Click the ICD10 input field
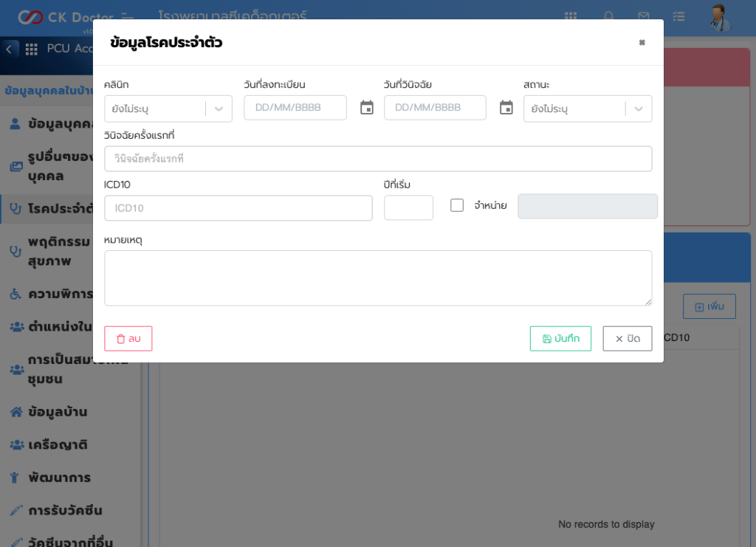The height and width of the screenshot is (547, 756). [x=238, y=208]
